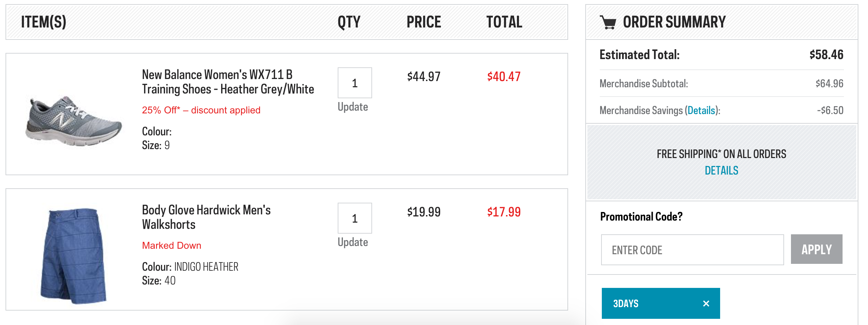Update the quantity for New Balance shoes
The width and height of the screenshot is (868, 325).
(x=352, y=107)
